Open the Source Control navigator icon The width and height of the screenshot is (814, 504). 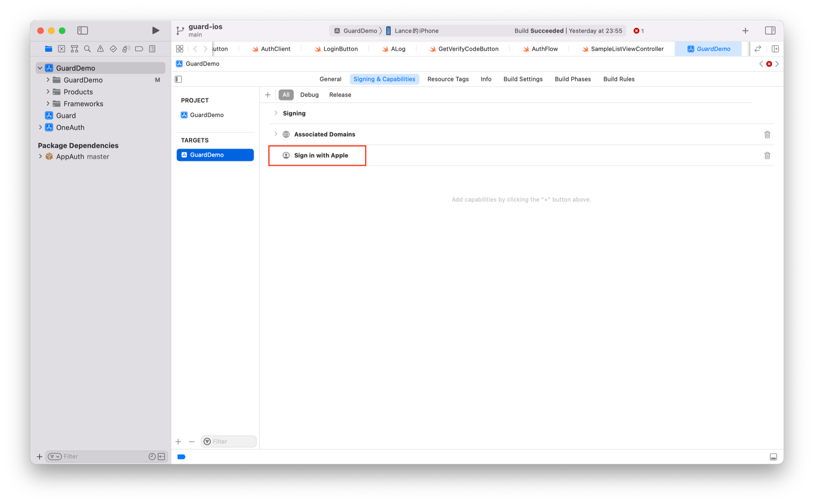click(x=61, y=49)
